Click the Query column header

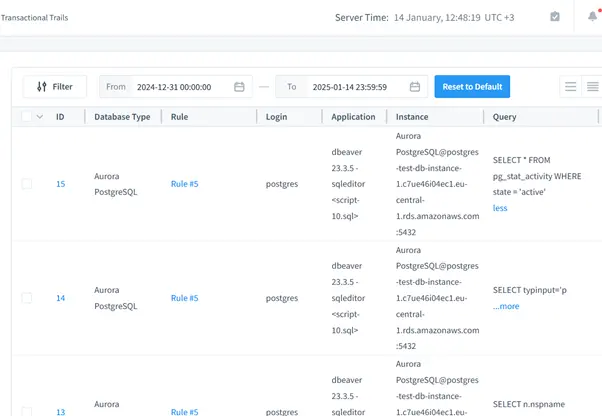click(x=504, y=117)
